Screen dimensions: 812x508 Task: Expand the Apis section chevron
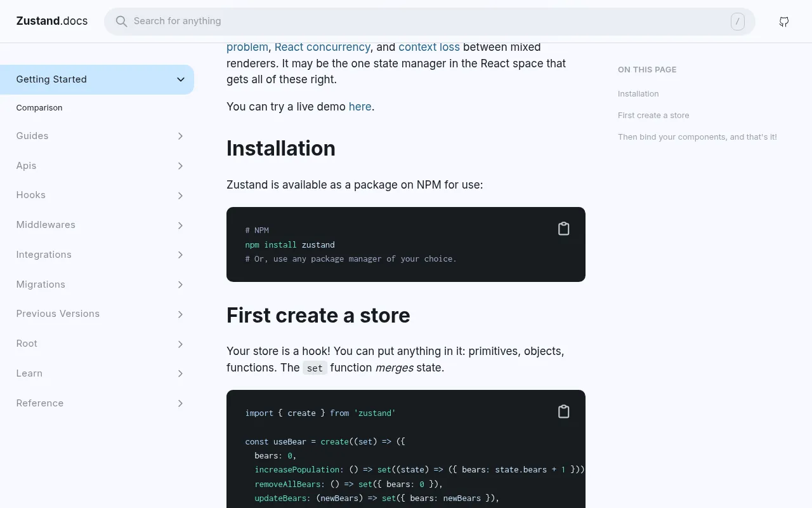pyautogui.click(x=180, y=166)
